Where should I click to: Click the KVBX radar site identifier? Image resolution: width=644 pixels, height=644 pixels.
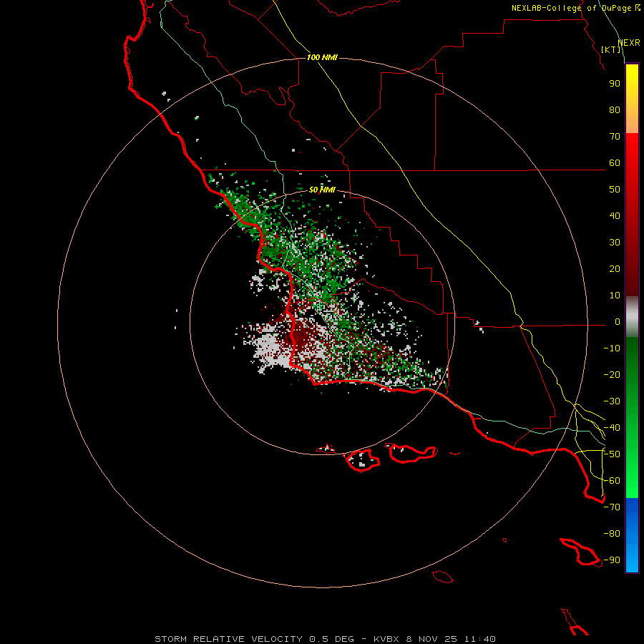pos(388,639)
